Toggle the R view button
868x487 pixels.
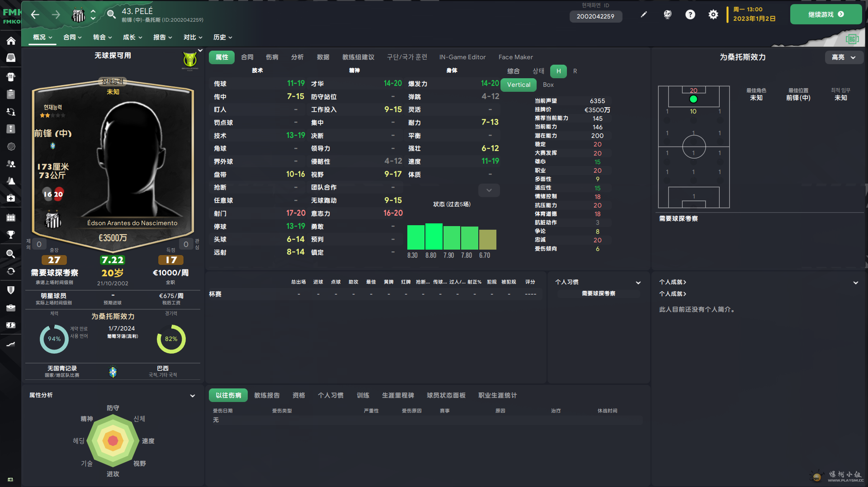575,71
